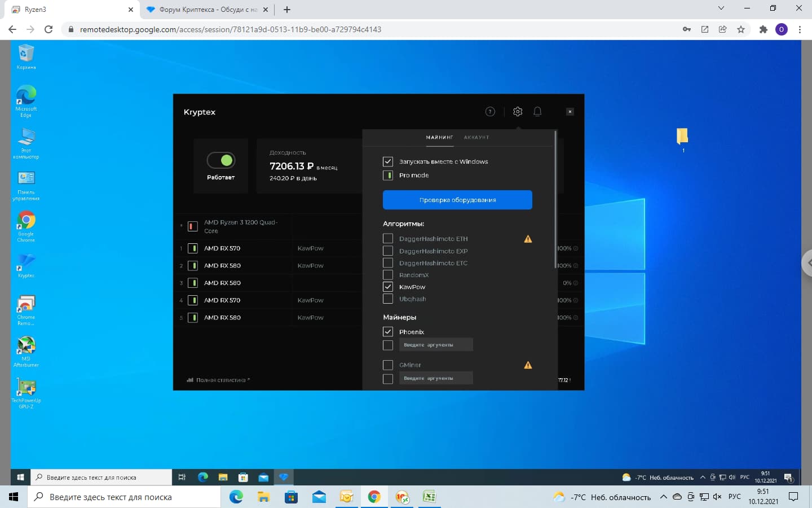
Task: Enable DaggerHashimoto EXP algorithm checkbox
Action: 388,251
